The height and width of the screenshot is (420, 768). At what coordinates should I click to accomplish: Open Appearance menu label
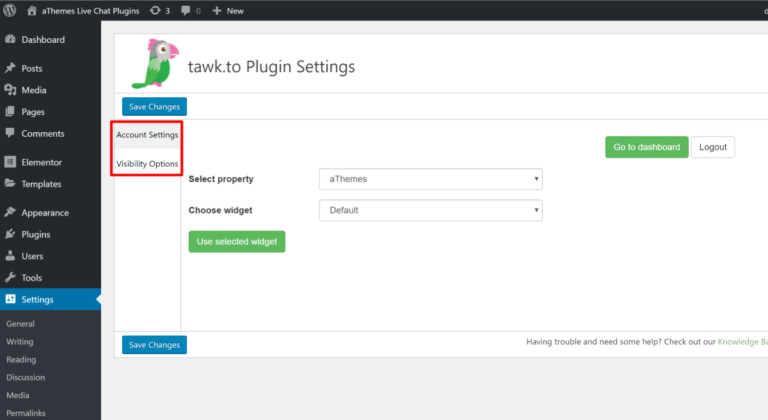[x=45, y=213]
